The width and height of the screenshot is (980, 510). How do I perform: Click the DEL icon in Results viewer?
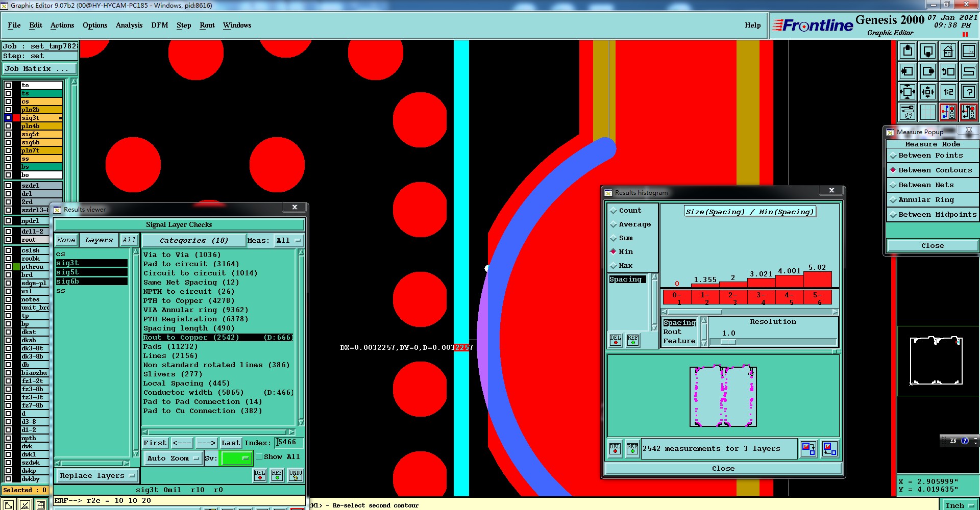tap(260, 475)
